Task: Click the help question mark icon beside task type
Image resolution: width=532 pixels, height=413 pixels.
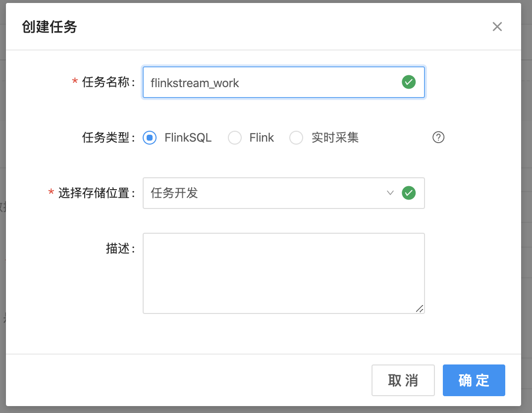Action: point(438,137)
